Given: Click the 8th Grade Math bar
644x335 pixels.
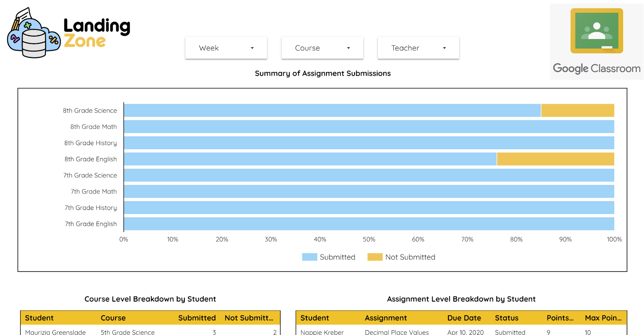Looking at the screenshot, I should click(x=369, y=127).
